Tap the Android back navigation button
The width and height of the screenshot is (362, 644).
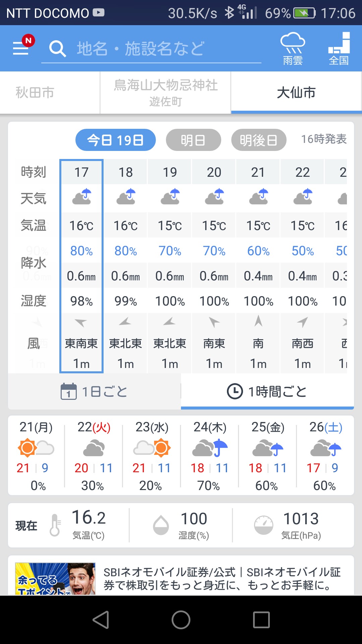coord(101,620)
